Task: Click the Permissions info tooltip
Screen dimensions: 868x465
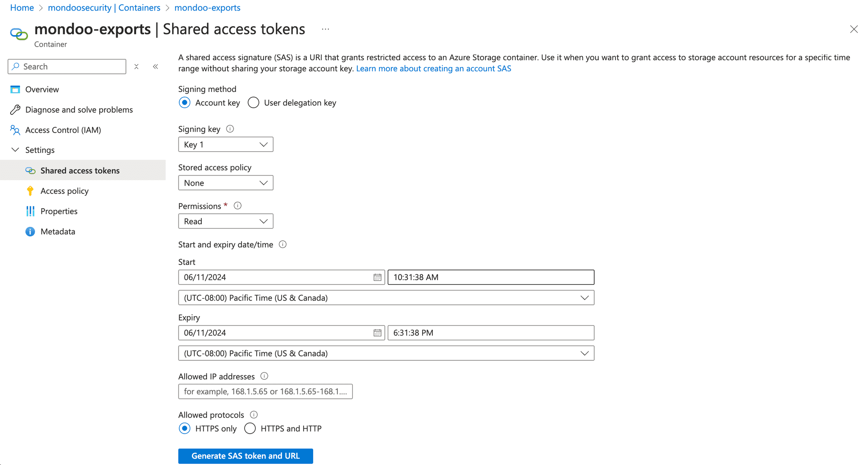Action: pos(237,206)
